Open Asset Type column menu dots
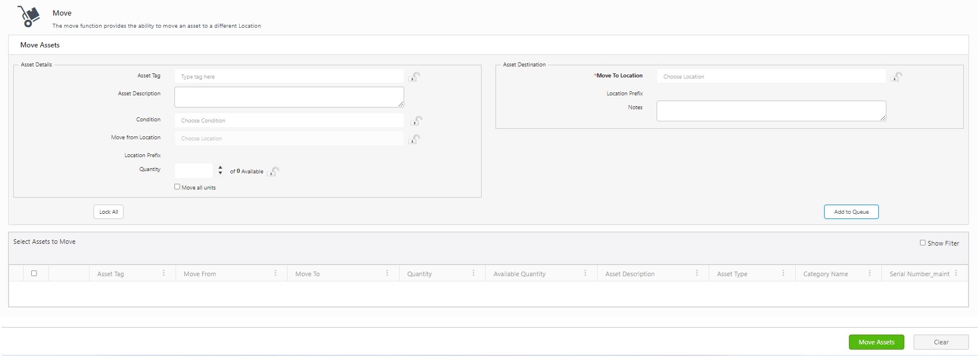 point(784,273)
